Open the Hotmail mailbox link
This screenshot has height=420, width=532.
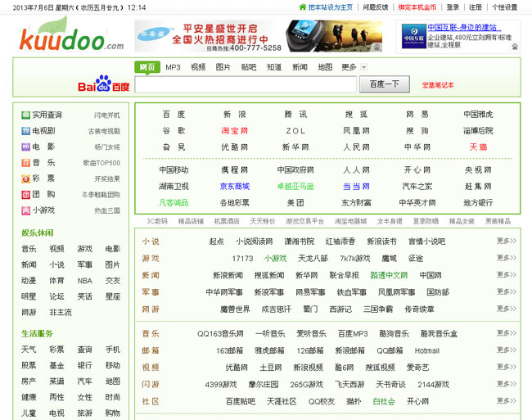coord(426,350)
